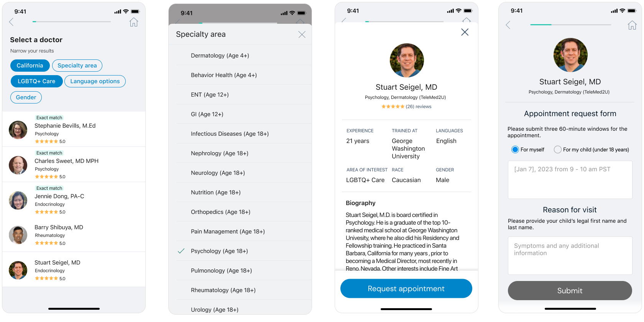
Task: Toggle the LGBTQ+ Care filter chip
Action: 36,81
